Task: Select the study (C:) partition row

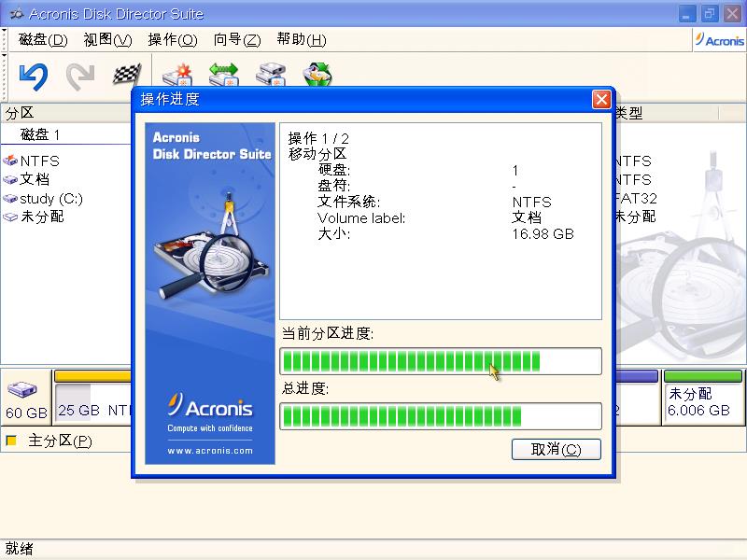Action: tap(65, 198)
